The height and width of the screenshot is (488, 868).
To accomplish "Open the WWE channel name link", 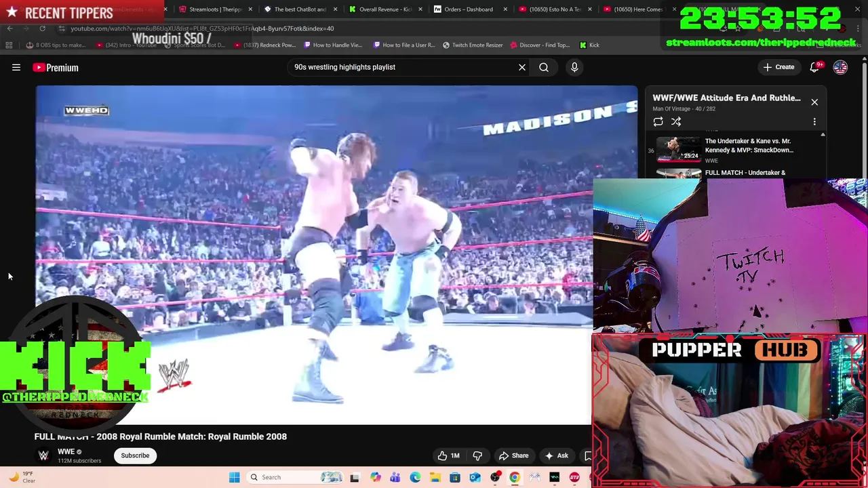I will 66,452.
